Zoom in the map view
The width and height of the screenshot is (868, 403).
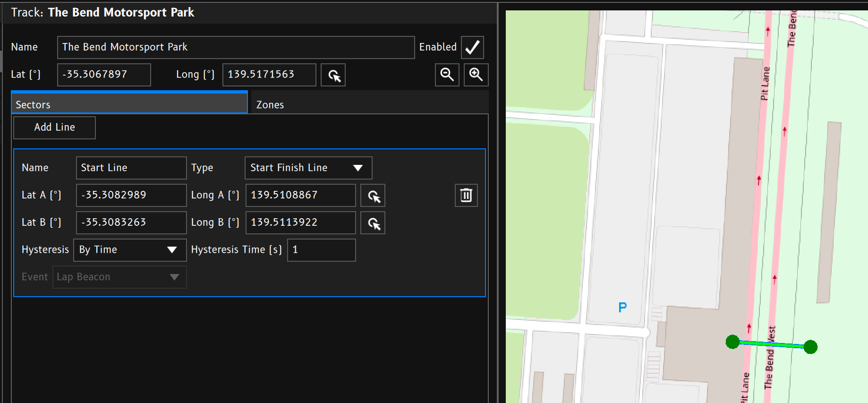[476, 75]
